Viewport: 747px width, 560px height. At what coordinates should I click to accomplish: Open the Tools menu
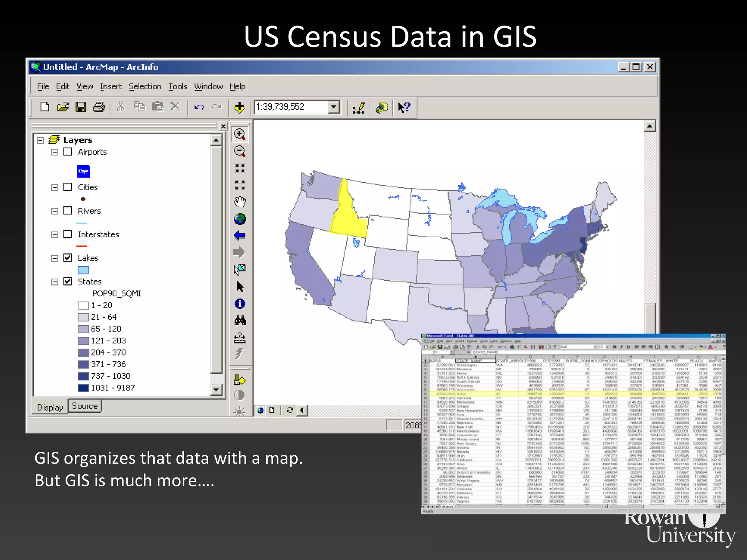point(177,86)
